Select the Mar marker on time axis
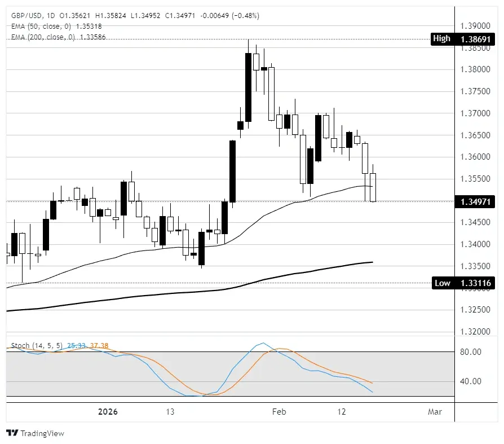Screen dimensions: 504x444 point(435,412)
